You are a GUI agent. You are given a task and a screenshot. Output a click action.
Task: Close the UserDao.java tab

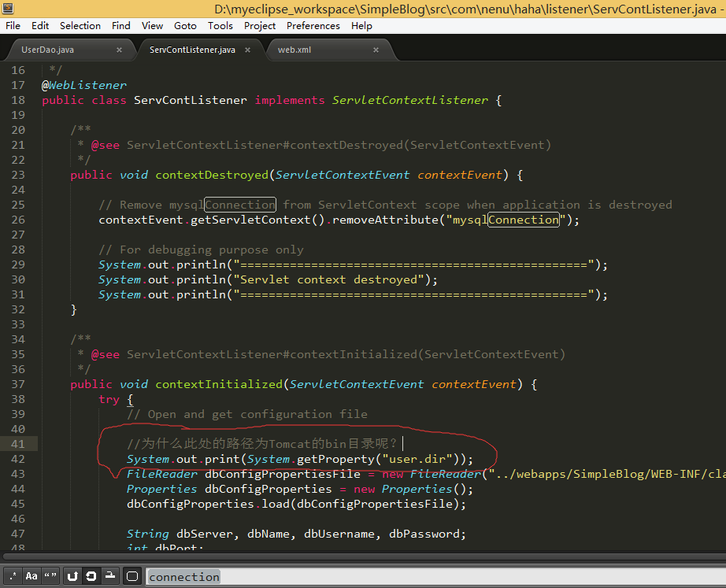(120, 50)
